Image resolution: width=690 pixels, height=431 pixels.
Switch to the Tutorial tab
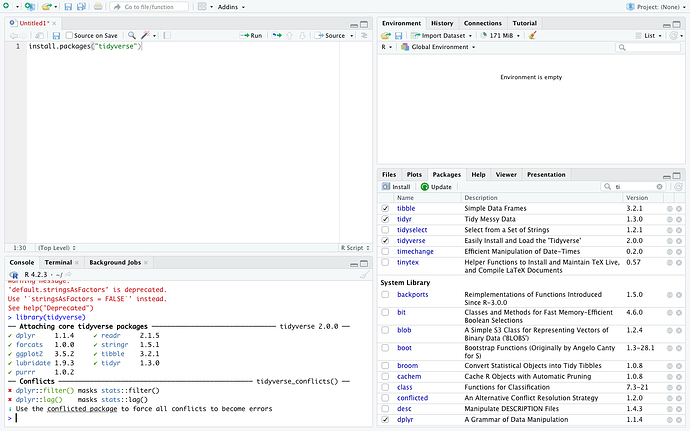[x=525, y=23]
